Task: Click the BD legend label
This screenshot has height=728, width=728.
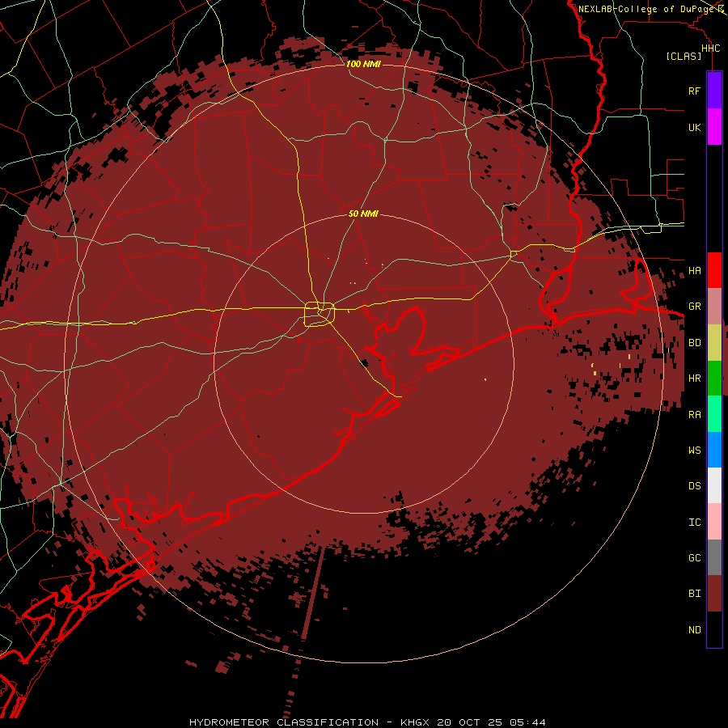Action: [694, 343]
